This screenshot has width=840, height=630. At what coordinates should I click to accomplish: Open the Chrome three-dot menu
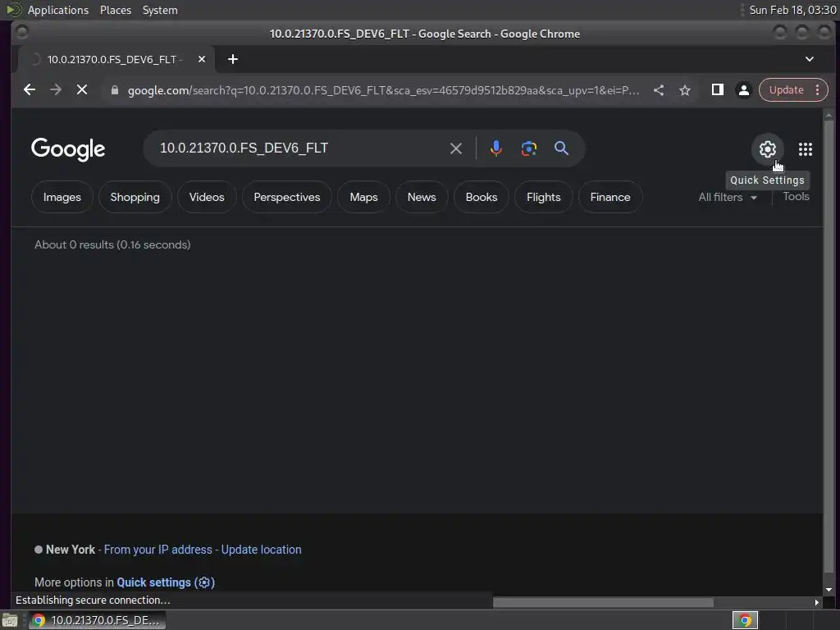coord(818,90)
